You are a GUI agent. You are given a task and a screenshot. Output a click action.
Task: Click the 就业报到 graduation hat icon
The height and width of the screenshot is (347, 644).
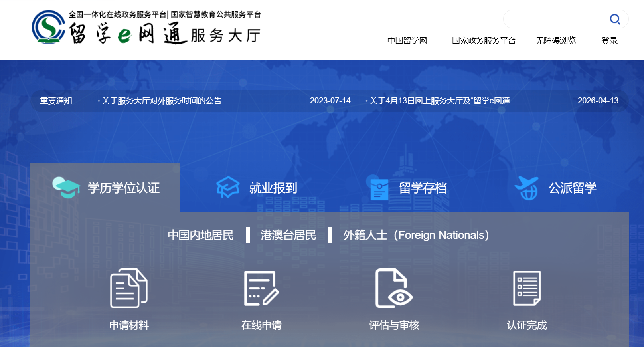point(228,187)
